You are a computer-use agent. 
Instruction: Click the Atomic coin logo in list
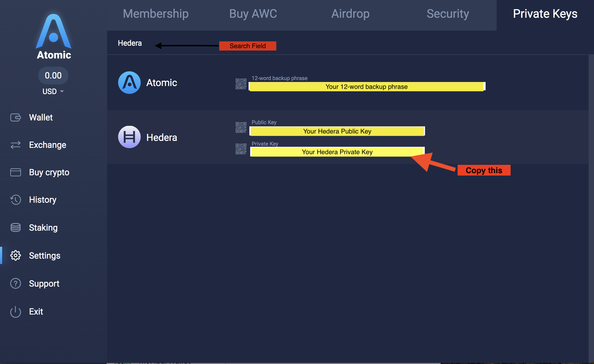pyautogui.click(x=129, y=83)
